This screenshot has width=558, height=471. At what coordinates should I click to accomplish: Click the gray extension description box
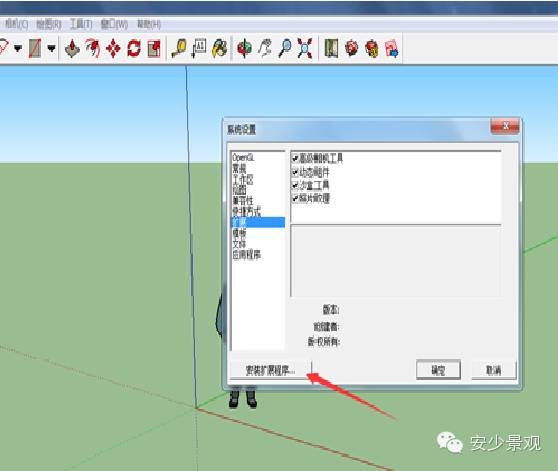click(x=396, y=261)
